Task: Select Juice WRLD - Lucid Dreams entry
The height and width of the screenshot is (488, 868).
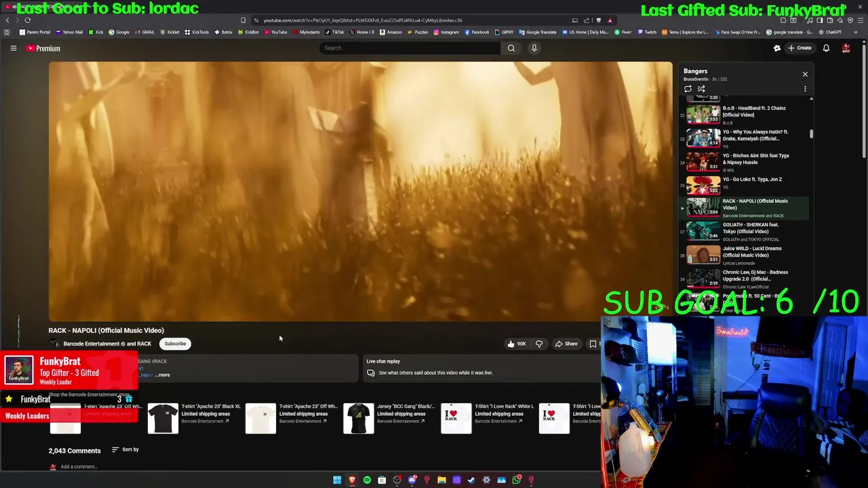Action: pyautogui.click(x=744, y=255)
